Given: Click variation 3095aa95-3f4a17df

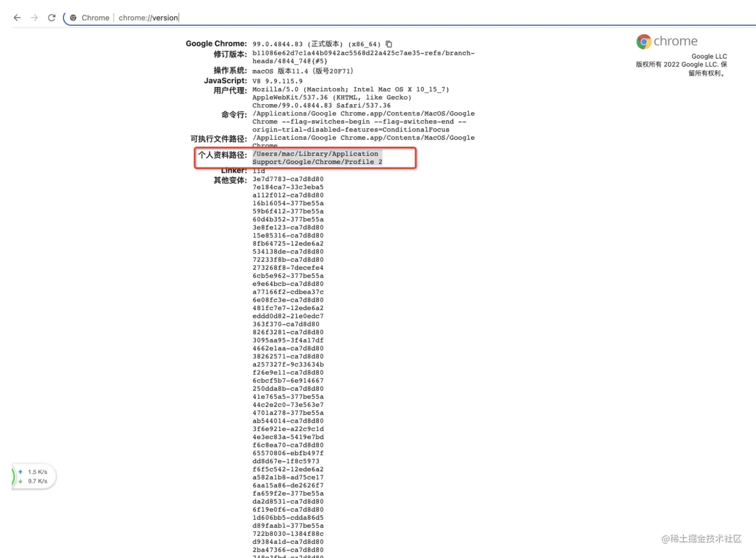Looking at the screenshot, I should click(288, 340).
